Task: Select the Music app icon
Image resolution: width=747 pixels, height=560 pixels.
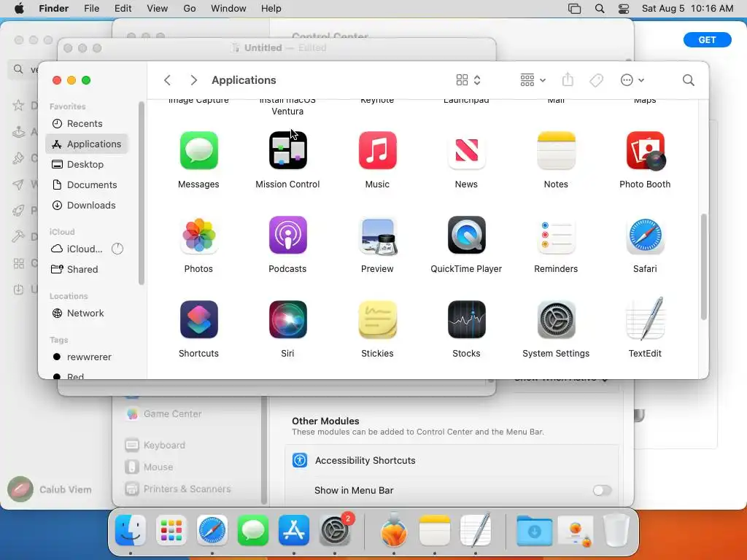Action: [x=377, y=150]
